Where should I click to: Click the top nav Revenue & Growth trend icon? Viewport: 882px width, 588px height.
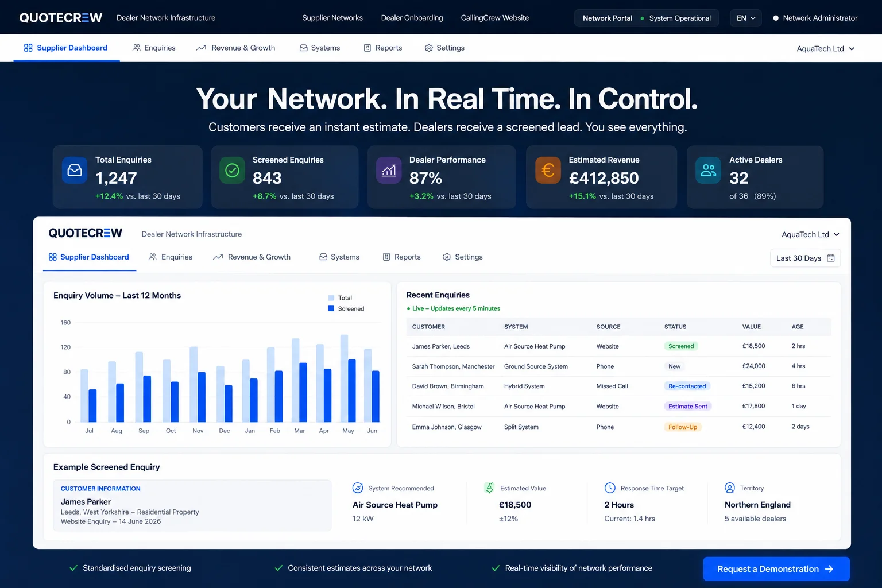click(201, 48)
